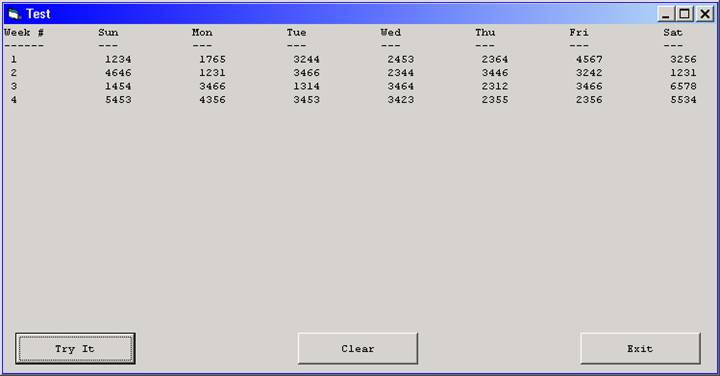Screen dimensions: 720x376
Task: Click week 2 Saturday value 1231
Action: [683, 73]
